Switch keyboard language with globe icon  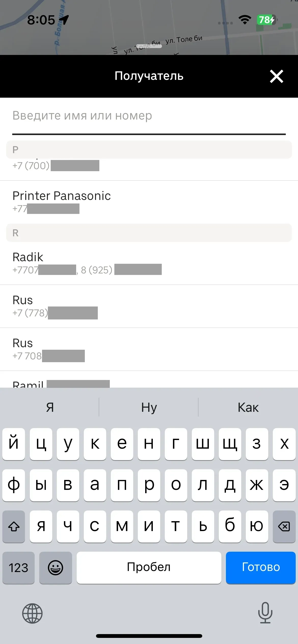32,613
